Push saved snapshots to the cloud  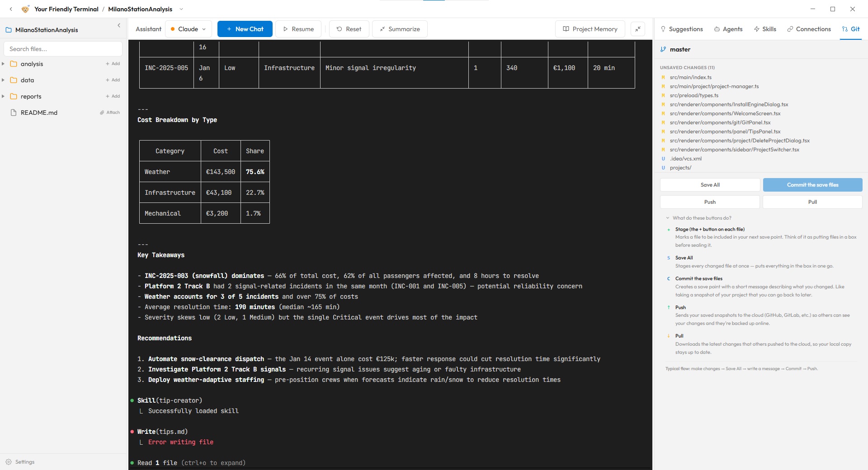pyautogui.click(x=710, y=202)
